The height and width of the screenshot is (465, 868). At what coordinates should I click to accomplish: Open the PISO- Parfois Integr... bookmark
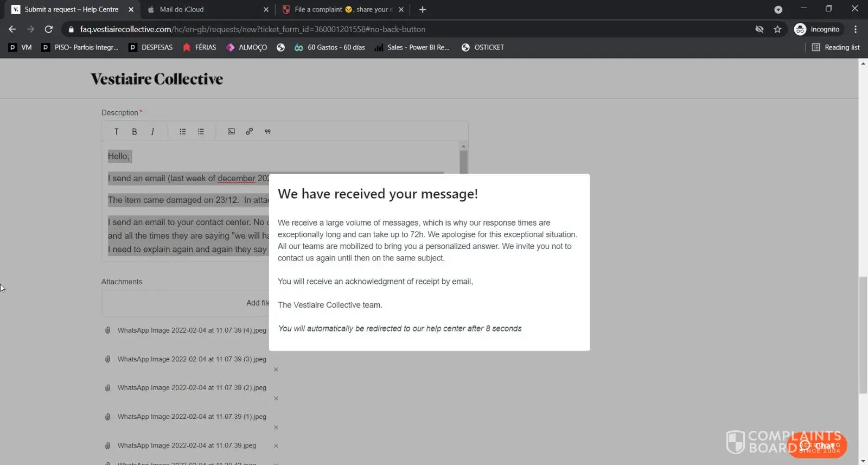[x=80, y=47]
